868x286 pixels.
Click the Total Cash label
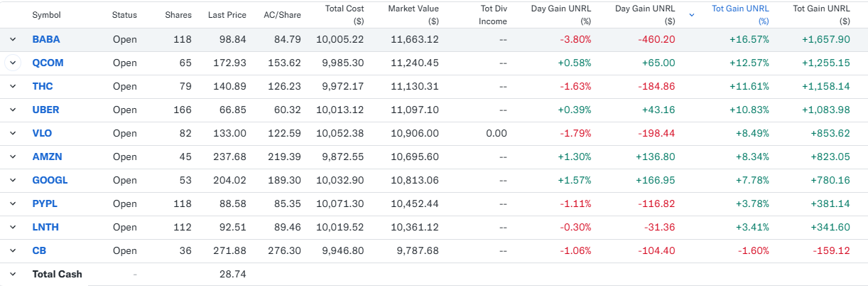point(58,274)
